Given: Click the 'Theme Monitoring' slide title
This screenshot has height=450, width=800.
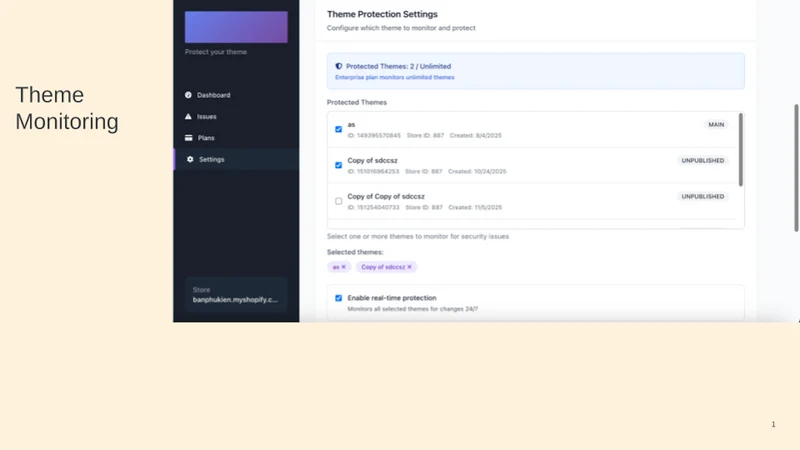Looking at the screenshot, I should (x=67, y=108).
